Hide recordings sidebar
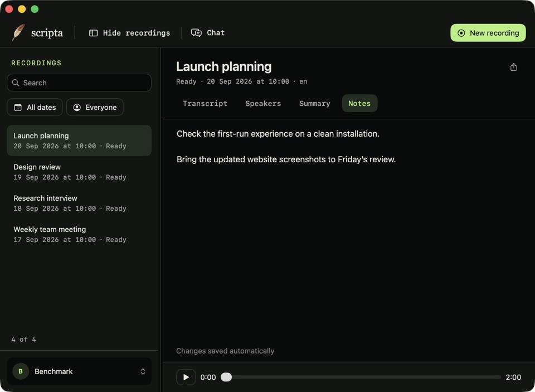Image resolution: width=535 pixels, height=392 pixels. coord(130,33)
